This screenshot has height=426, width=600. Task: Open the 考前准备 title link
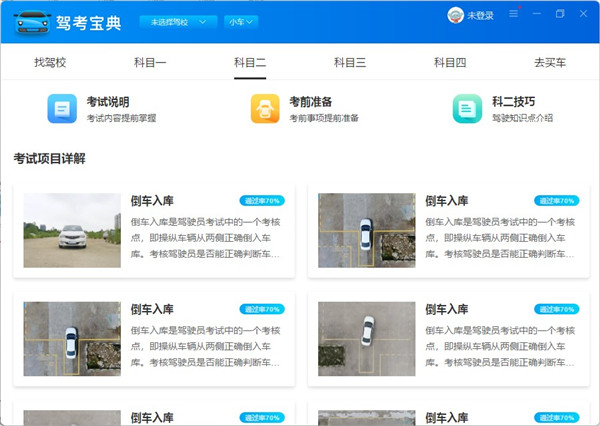coord(311,102)
